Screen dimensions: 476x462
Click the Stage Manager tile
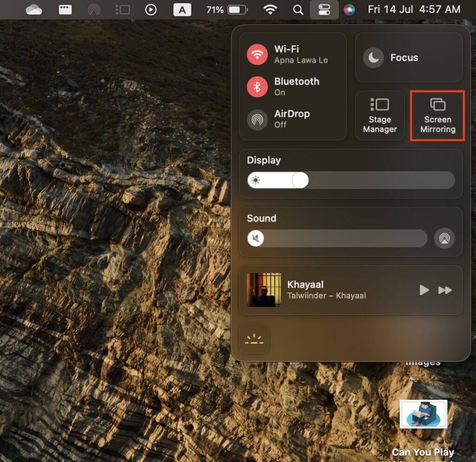point(380,115)
